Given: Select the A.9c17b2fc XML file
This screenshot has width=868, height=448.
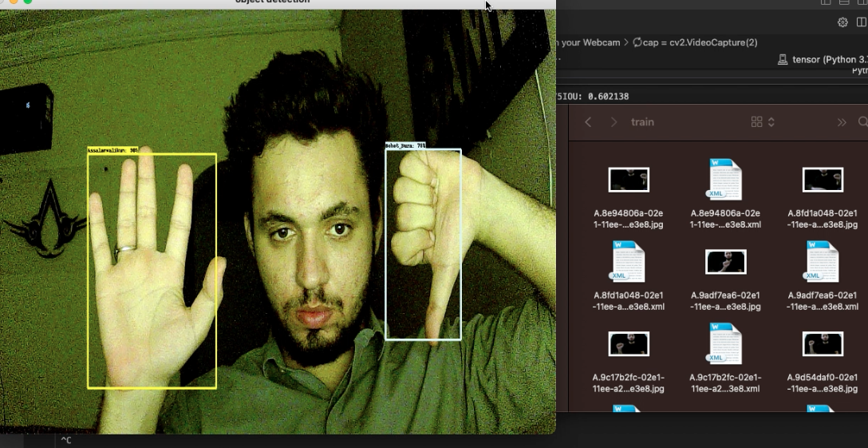Looking at the screenshot, I should [724, 344].
